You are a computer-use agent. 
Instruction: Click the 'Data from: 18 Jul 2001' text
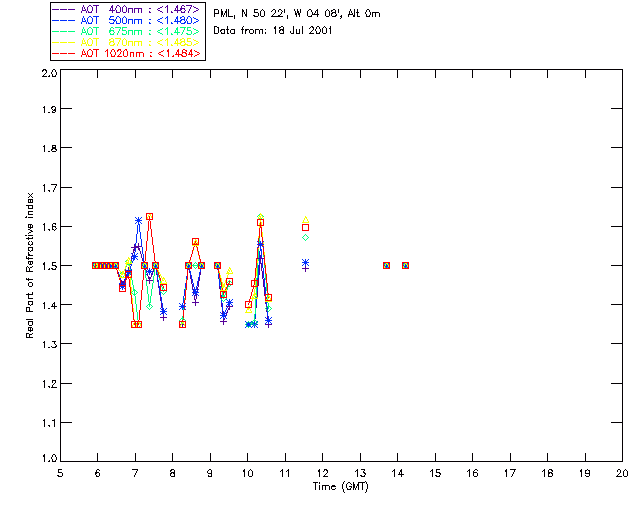[x=273, y=30]
